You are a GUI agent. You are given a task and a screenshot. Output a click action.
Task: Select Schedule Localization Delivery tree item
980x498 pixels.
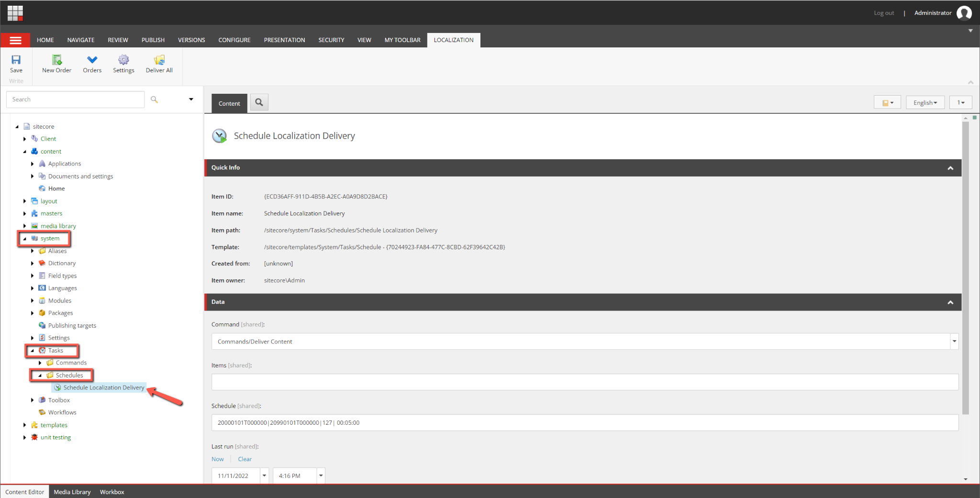(x=99, y=387)
